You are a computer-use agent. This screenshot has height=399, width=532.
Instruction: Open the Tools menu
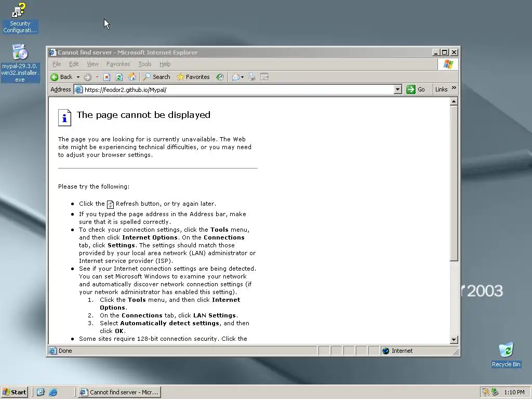pyautogui.click(x=144, y=64)
